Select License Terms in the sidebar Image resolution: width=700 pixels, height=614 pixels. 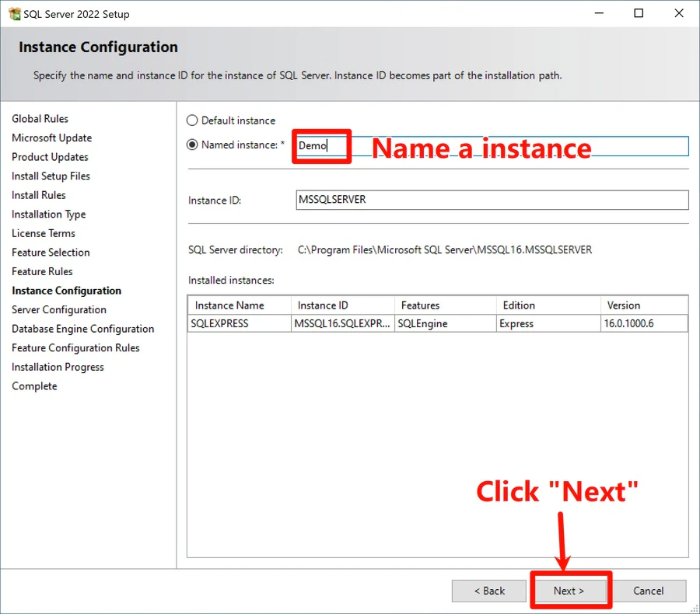pos(44,233)
